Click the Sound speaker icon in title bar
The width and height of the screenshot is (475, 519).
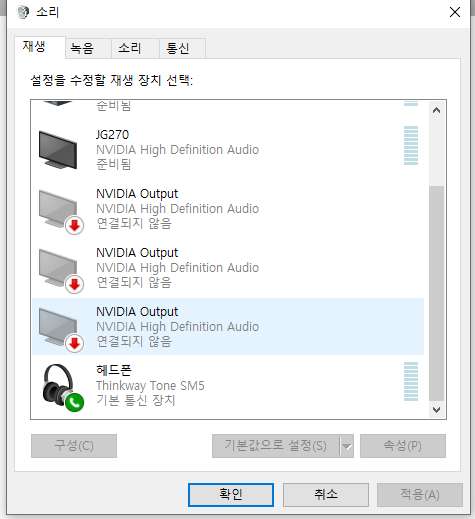23,12
